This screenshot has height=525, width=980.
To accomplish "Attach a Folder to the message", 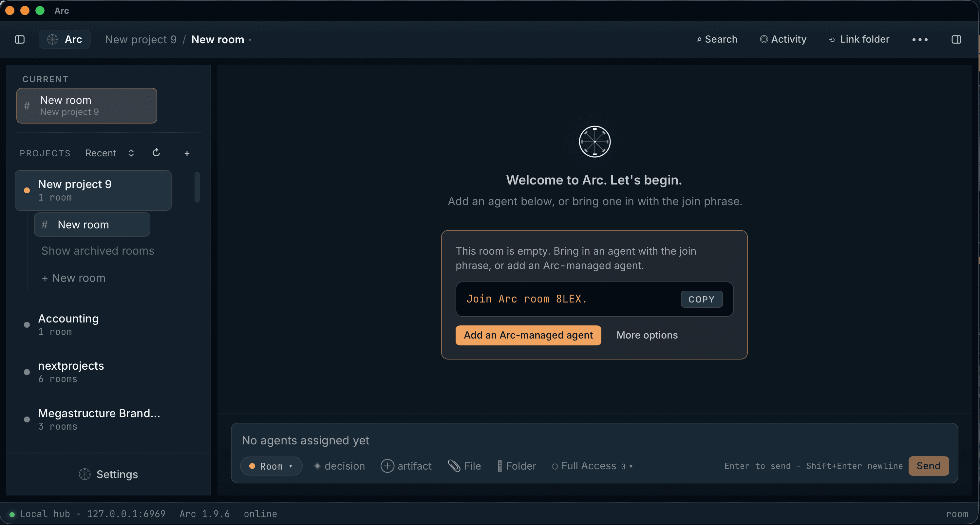I will (x=517, y=466).
